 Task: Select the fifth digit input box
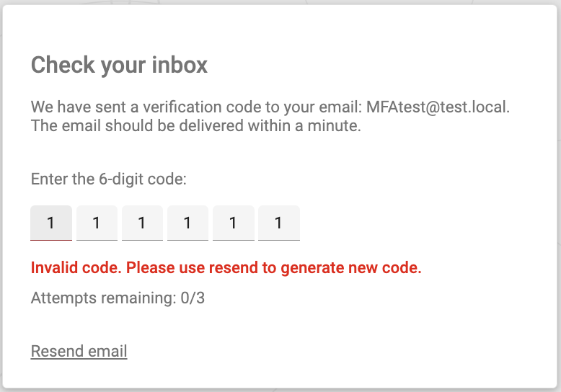tap(233, 223)
